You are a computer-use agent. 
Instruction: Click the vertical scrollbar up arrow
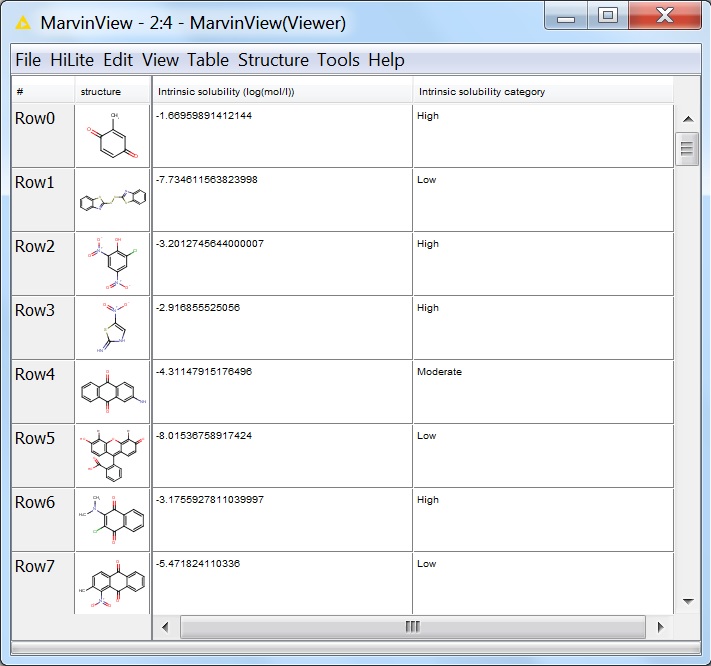[687, 119]
